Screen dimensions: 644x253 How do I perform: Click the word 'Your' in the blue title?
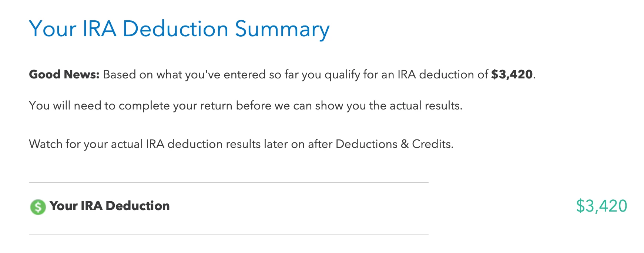tap(53, 29)
